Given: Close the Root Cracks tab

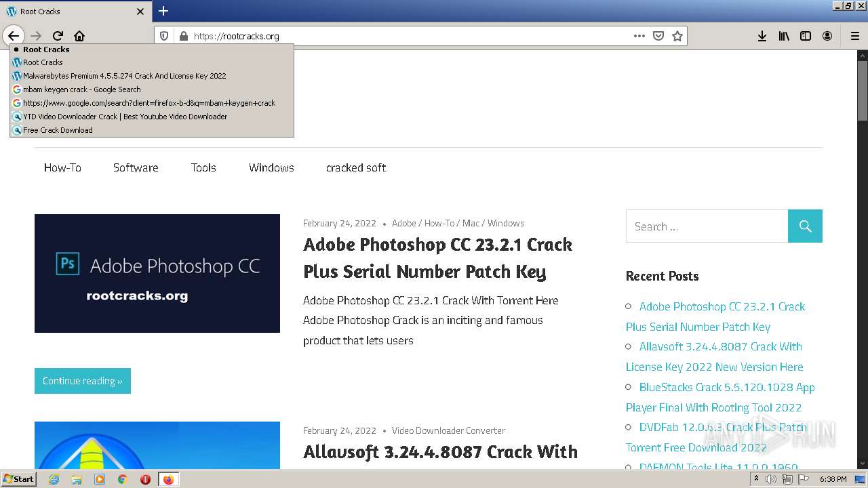Looking at the screenshot, I should pyautogui.click(x=140, y=12).
